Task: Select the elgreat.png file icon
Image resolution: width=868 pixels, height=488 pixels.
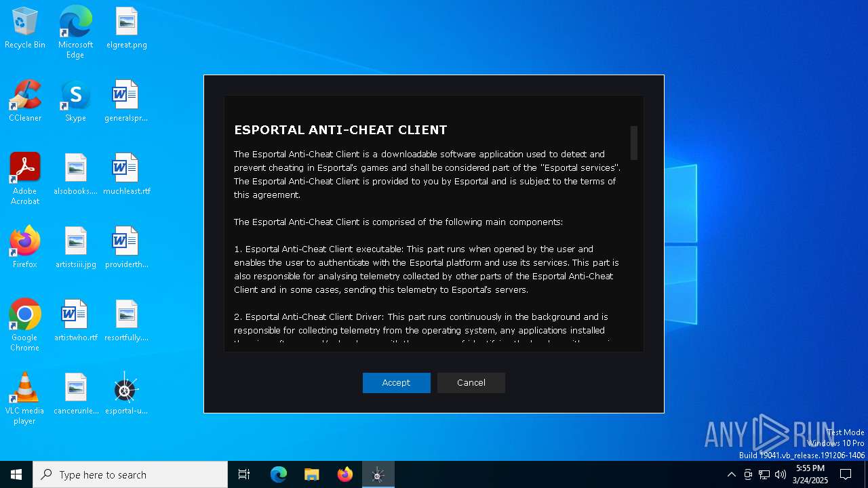Action: click(127, 28)
